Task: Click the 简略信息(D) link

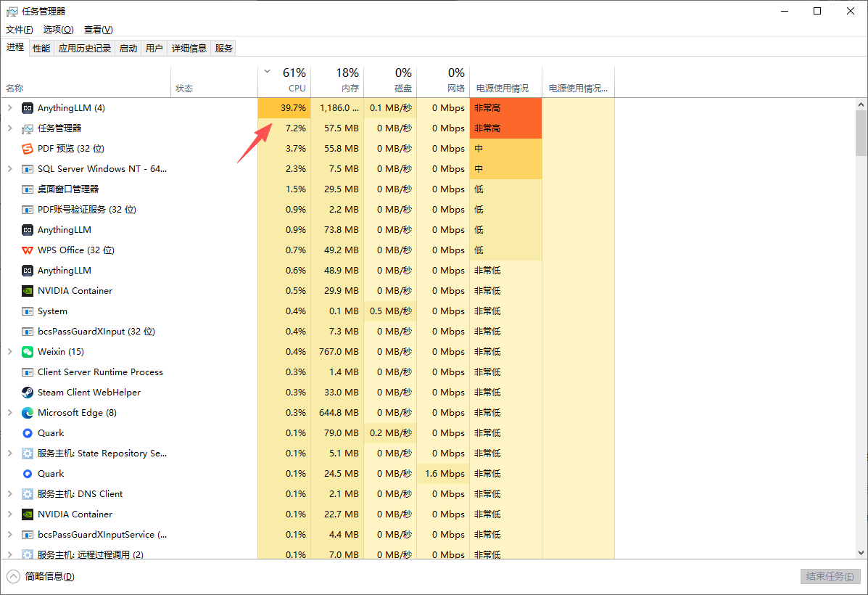Action: 50,576
